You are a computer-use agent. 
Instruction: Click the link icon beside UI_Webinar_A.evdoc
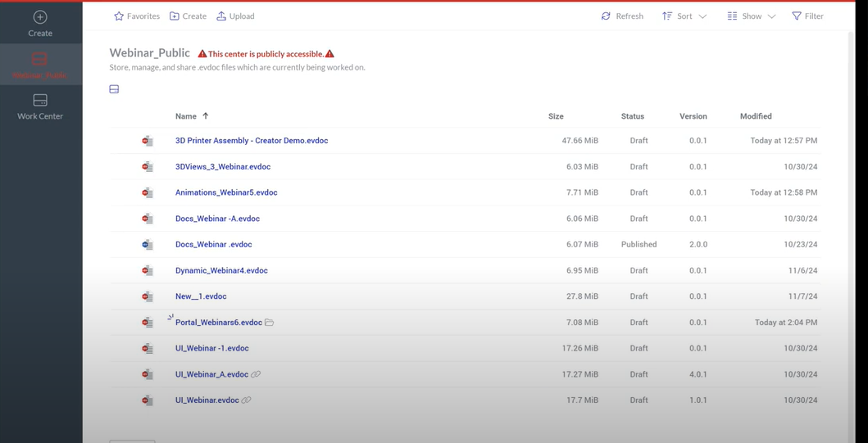256,374
